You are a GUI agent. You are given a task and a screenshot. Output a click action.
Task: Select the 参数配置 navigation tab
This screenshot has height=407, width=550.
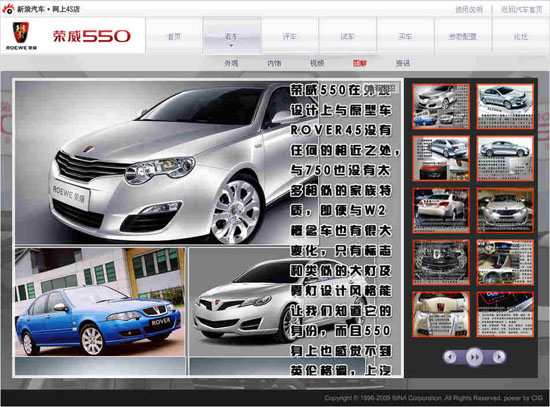pyautogui.click(x=463, y=36)
